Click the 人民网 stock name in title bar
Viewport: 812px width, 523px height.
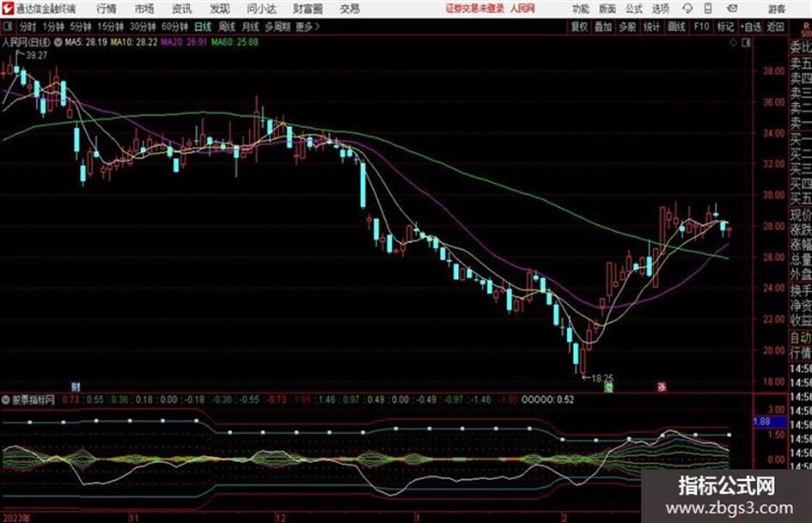coord(522,9)
